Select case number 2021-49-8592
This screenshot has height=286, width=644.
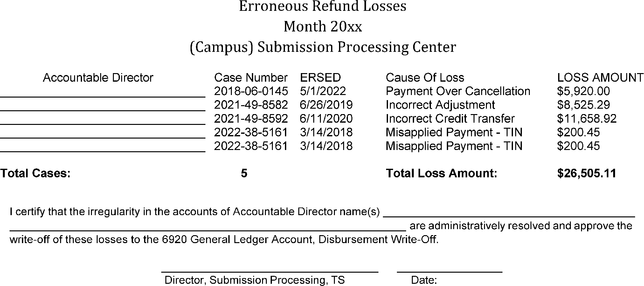point(251,119)
